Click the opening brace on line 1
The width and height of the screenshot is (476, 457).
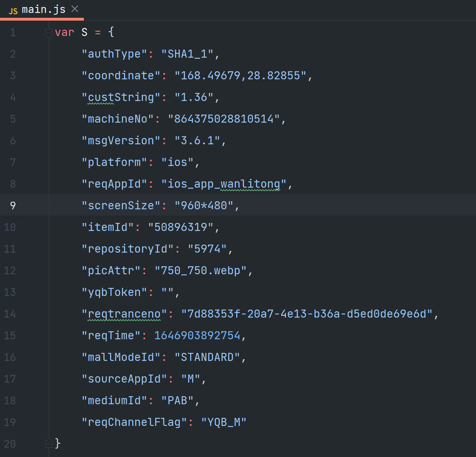pyautogui.click(x=111, y=32)
